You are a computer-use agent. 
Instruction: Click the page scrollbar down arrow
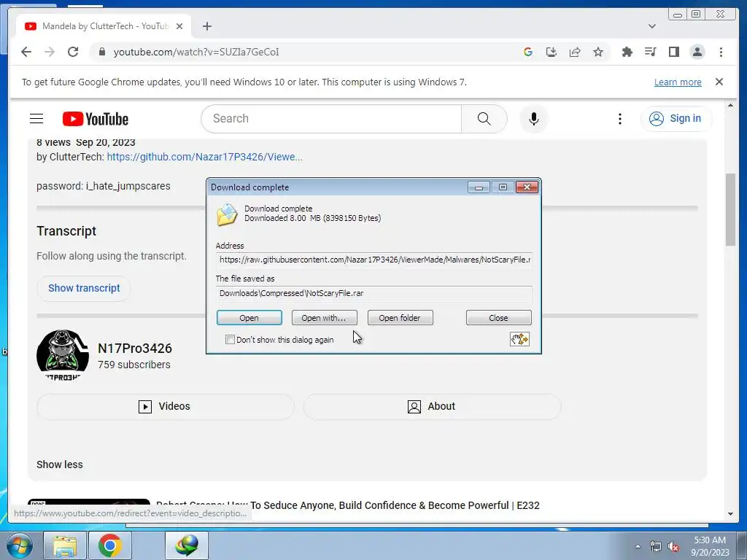pyautogui.click(x=730, y=514)
